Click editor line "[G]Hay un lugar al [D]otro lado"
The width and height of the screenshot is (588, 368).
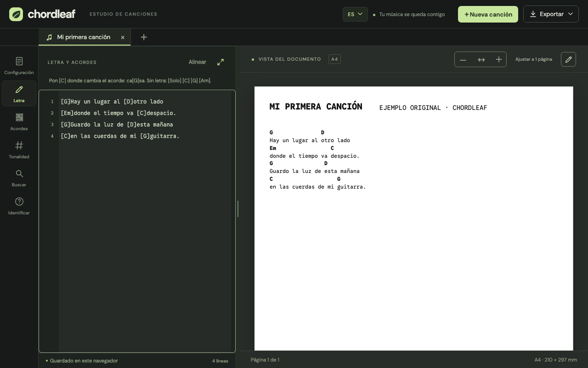click(x=112, y=102)
